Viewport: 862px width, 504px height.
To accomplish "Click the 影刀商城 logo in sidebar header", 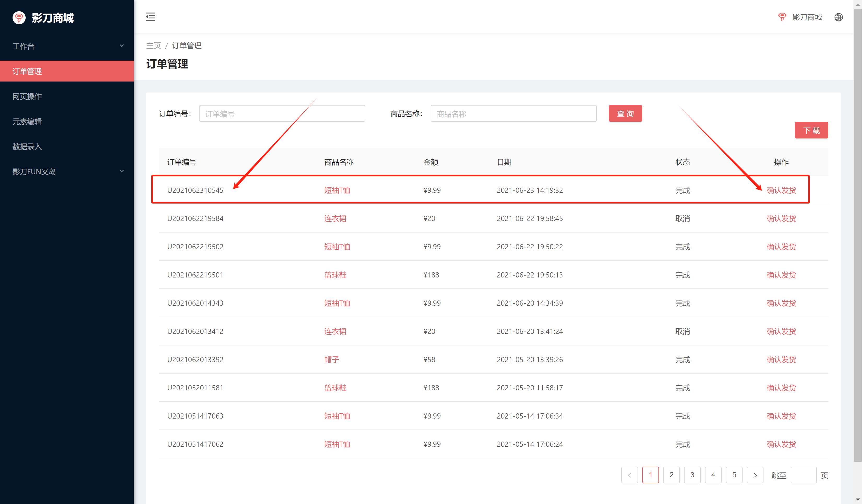I will point(19,18).
